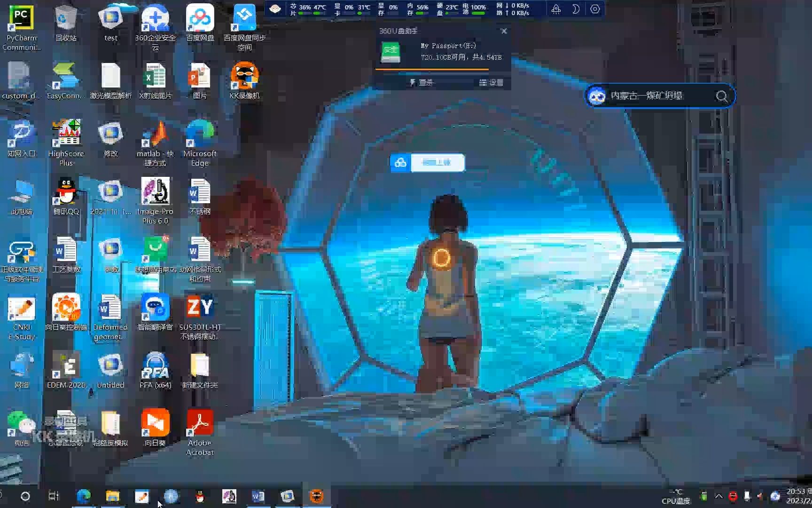
Task: Launch HighScore Plus icon
Action: (66, 143)
